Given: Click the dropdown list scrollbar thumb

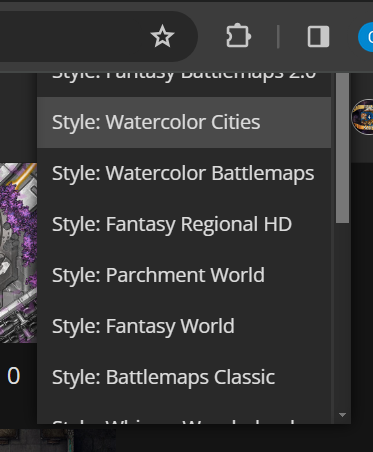Looking at the screenshot, I should [342, 148].
